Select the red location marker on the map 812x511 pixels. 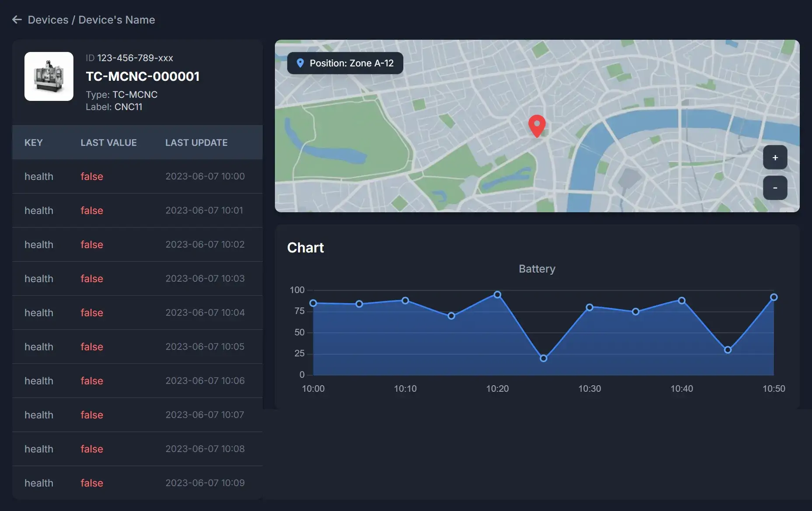tap(537, 126)
